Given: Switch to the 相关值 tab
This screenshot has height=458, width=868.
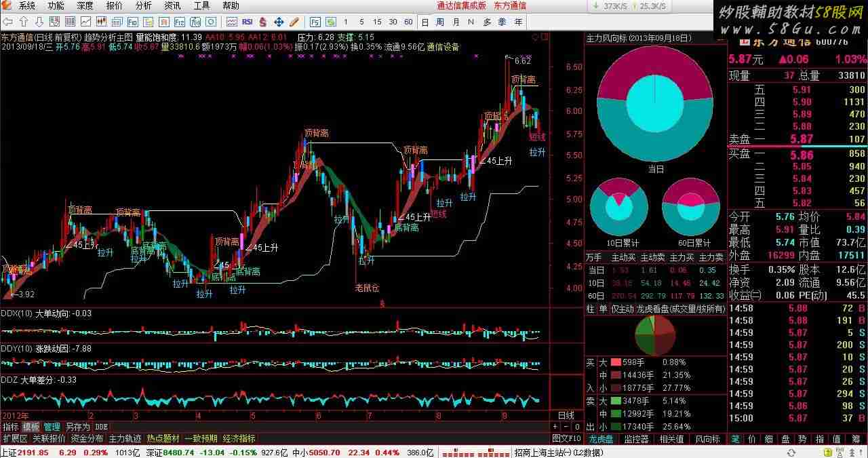Looking at the screenshot, I should (672, 439).
